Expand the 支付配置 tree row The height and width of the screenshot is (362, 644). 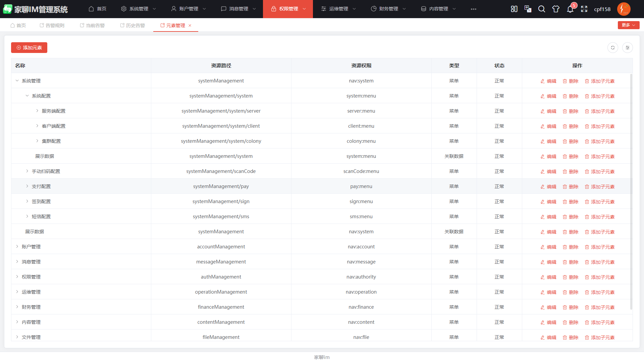coord(27,186)
